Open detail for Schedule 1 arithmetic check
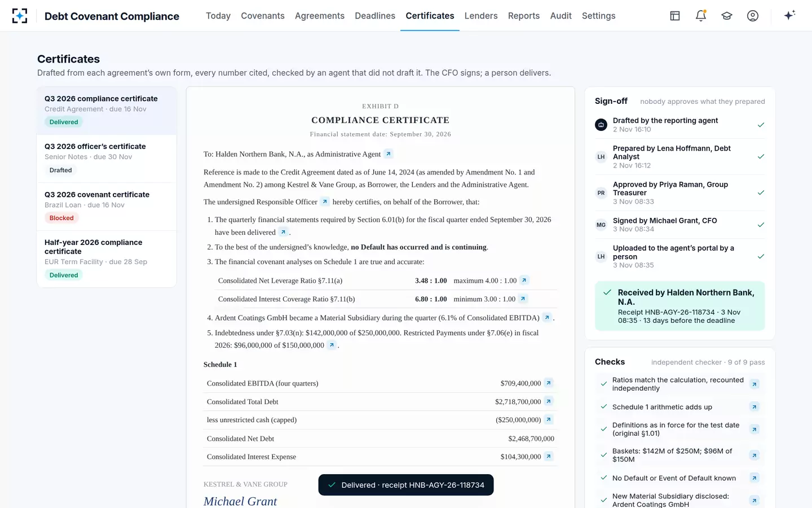Viewport: 812px width, 508px height. point(754,406)
